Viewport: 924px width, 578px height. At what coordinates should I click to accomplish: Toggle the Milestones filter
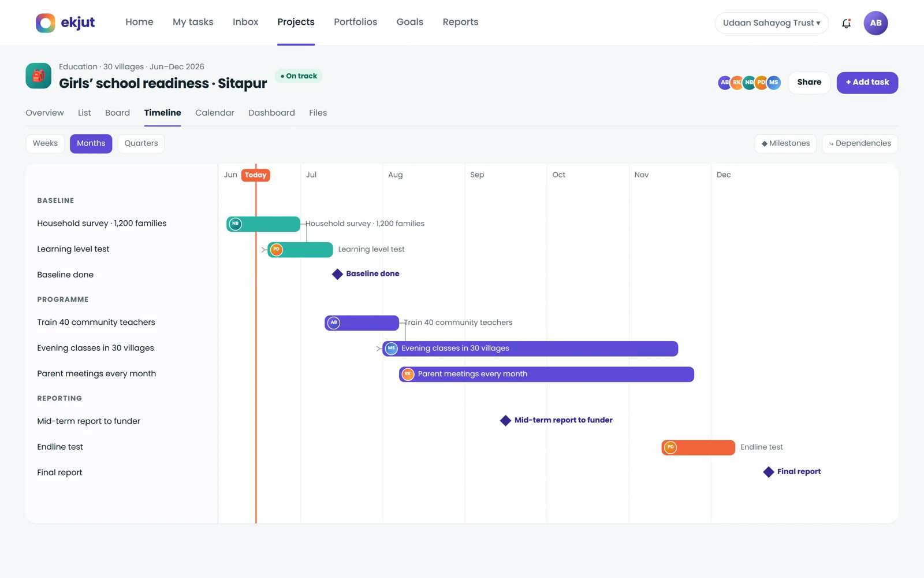point(785,143)
